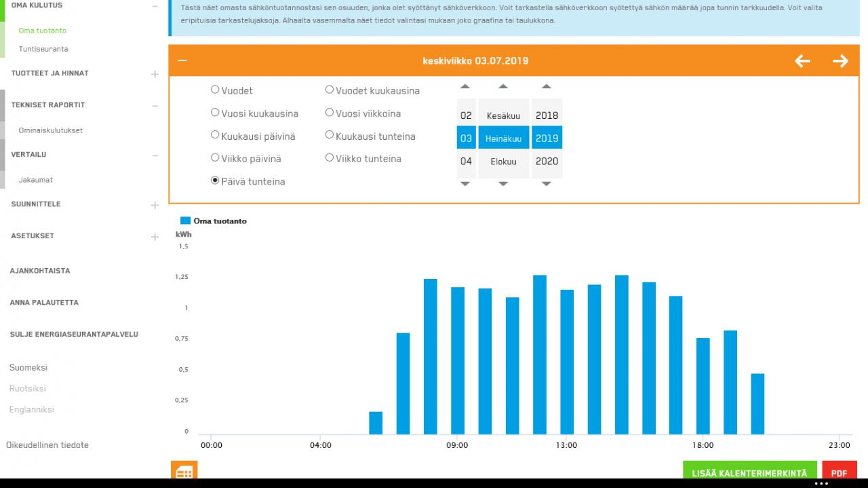Screen dimensions: 868x488
Task: Click Oma tuotanto blue legend swatch
Action: point(185,221)
